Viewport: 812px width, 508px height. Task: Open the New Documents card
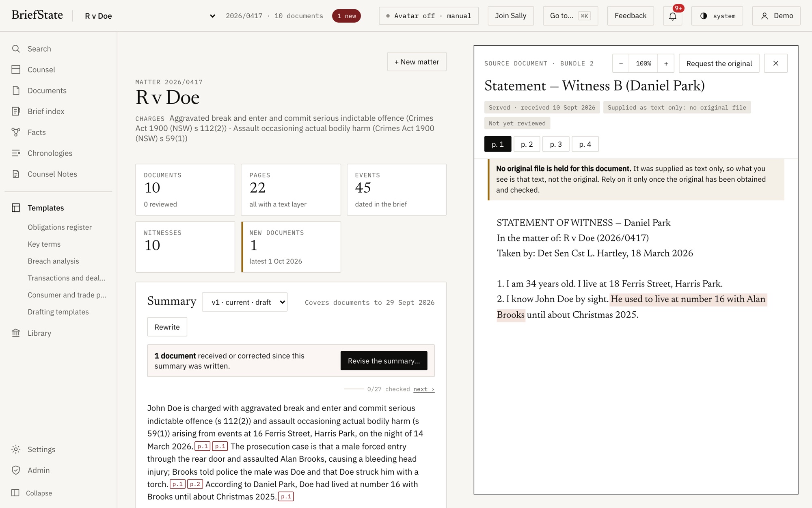click(x=291, y=247)
